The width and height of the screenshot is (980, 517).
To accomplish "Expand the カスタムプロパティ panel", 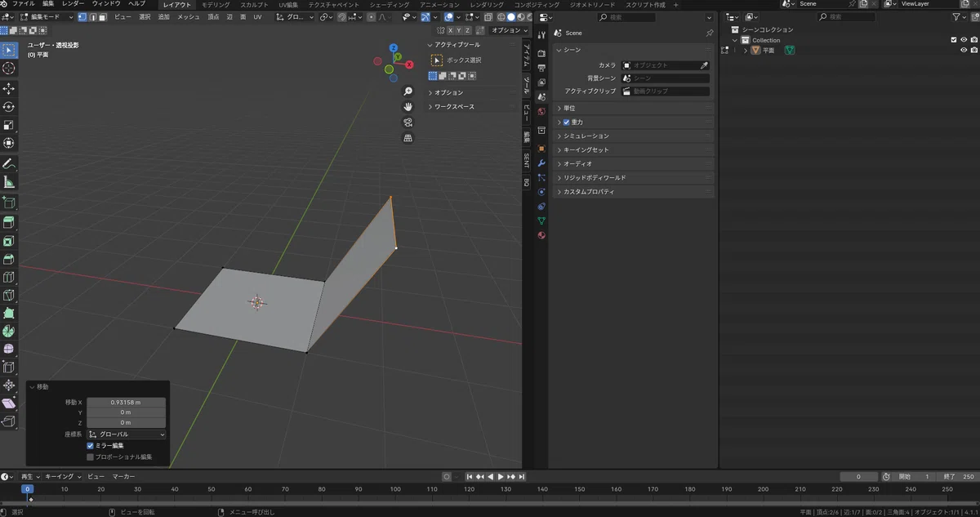I will (634, 191).
